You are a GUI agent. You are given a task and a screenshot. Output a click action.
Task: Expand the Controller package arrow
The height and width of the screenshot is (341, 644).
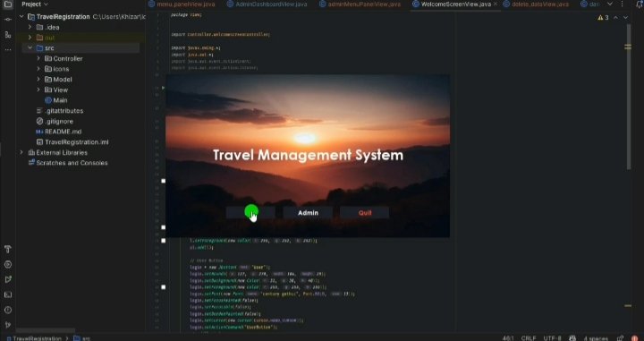pos(38,58)
